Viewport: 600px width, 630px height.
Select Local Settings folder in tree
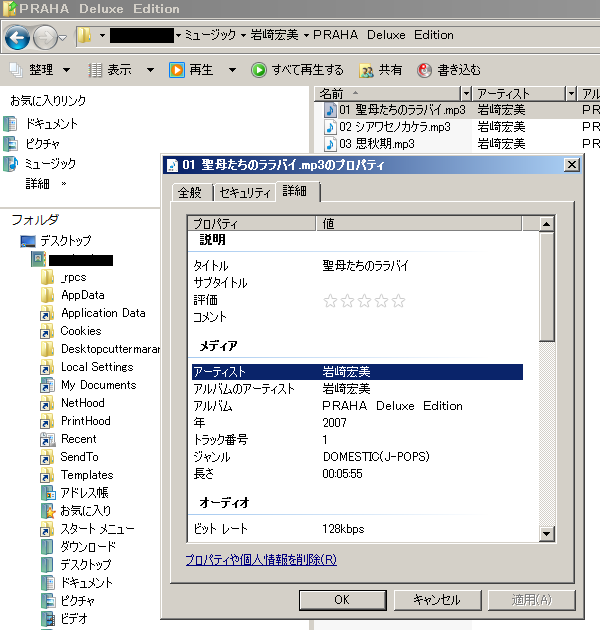(x=97, y=367)
